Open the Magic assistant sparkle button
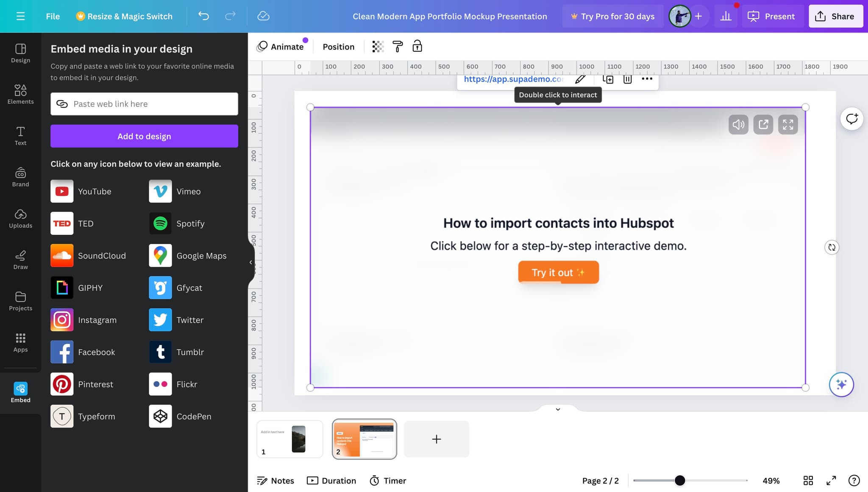868x492 pixels. pyautogui.click(x=841, y=384)
